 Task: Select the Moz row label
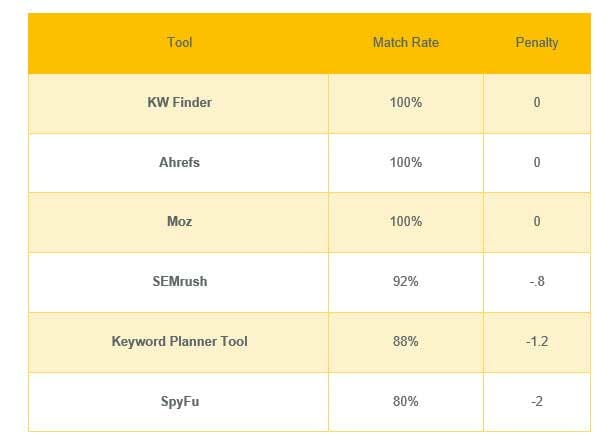(179, 222)
